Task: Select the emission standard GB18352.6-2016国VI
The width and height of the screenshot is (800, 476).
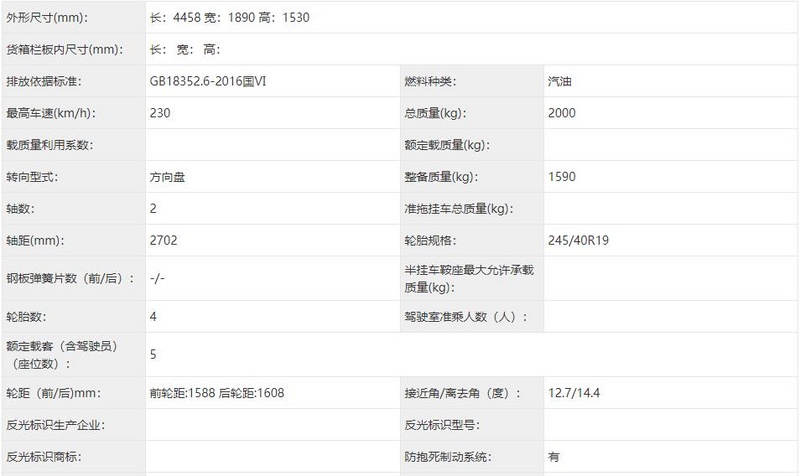Action: pyautogui.click(x=208, y=81)
